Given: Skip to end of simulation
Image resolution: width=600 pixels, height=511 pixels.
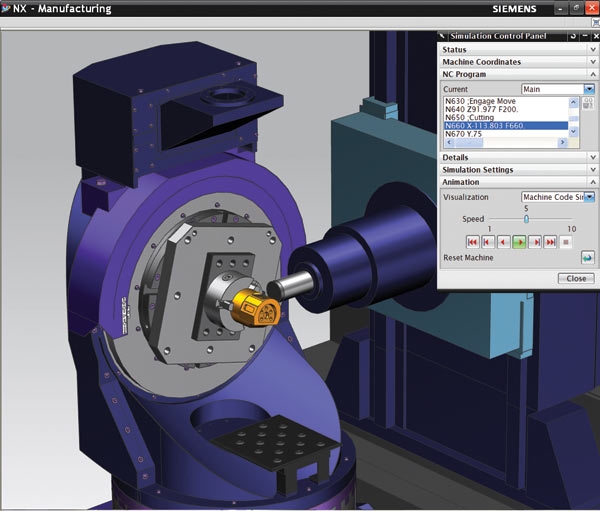Looking at the screenshot, I should click(551, 242).
